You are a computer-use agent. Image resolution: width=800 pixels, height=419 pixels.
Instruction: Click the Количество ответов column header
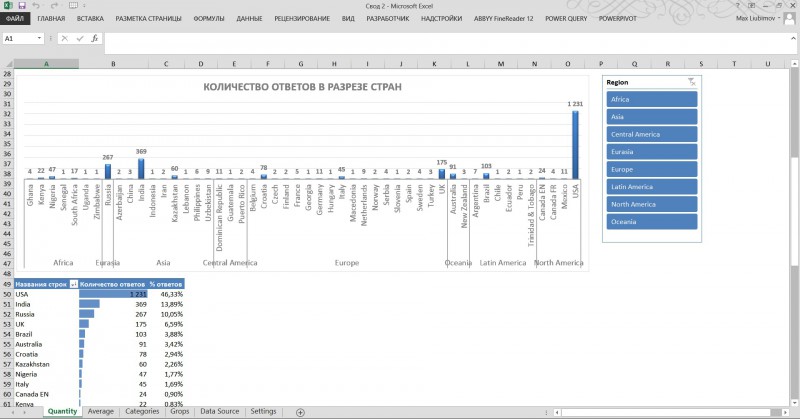113,284
